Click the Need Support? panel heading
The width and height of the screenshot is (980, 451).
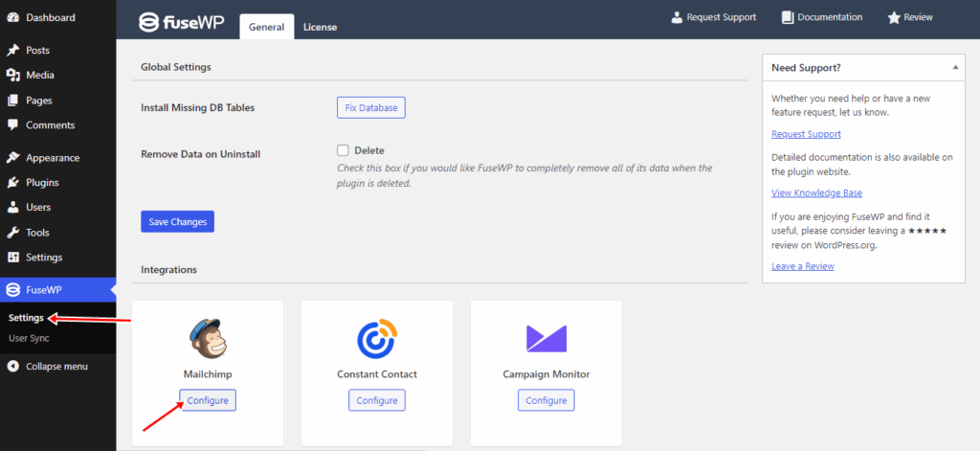pos(806,68)
